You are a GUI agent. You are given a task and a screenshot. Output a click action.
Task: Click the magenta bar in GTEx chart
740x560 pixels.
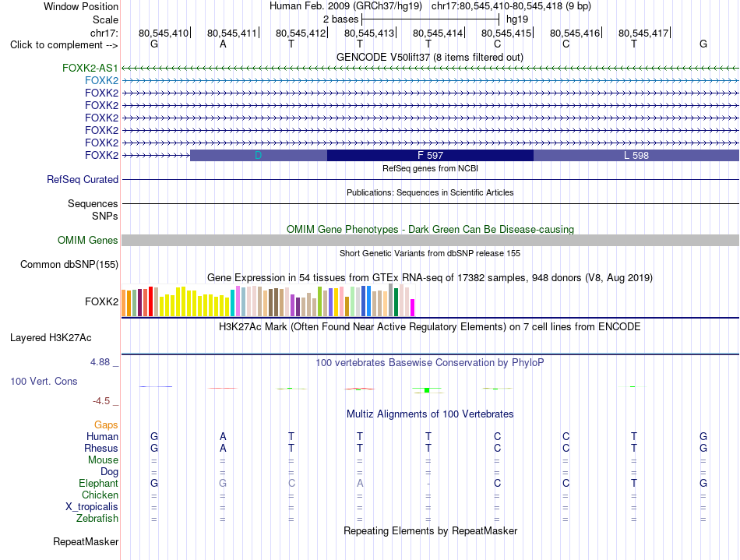413,308
